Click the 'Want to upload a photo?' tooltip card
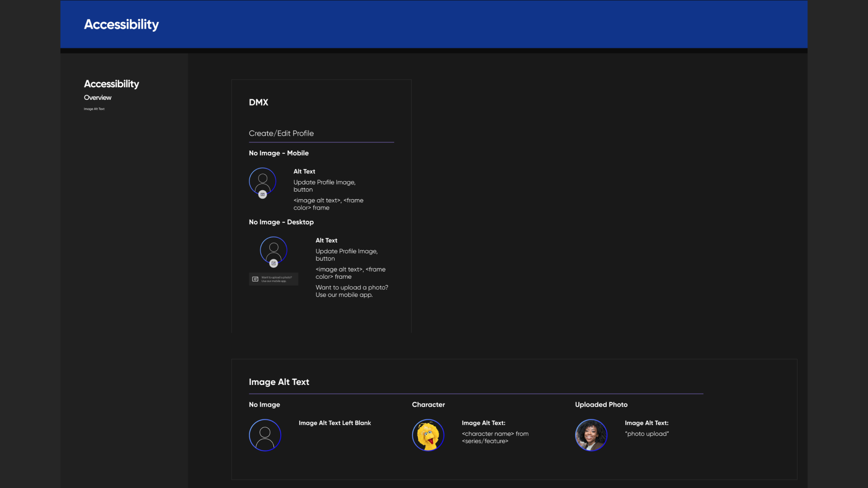The height and width of the screenshot is (488, 868). [x=273, y=279]
